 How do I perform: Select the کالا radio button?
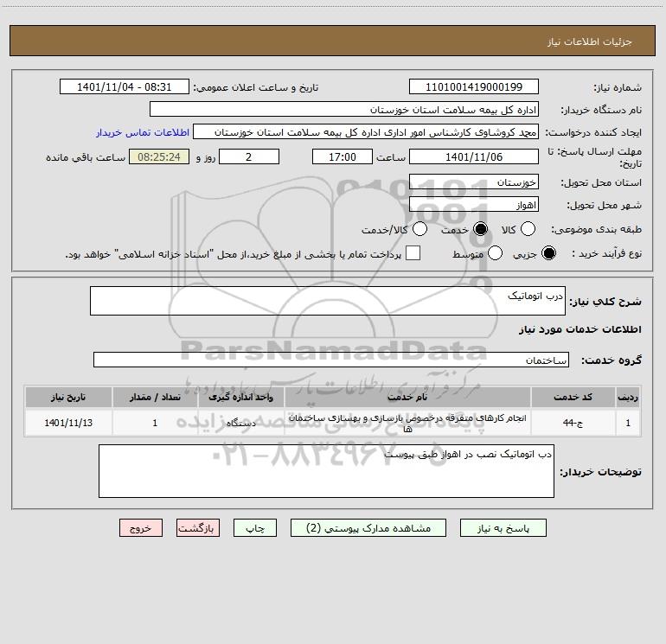(x=528, y=229)
